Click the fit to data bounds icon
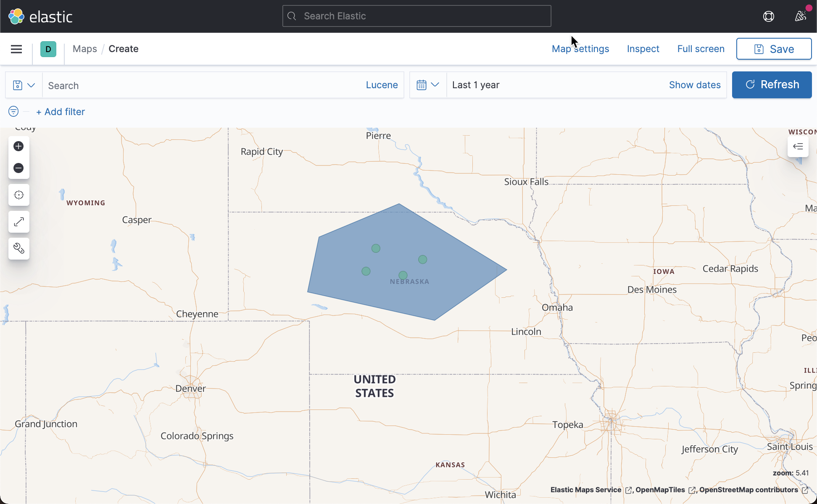817x504 pixels. tap(18, 195)
